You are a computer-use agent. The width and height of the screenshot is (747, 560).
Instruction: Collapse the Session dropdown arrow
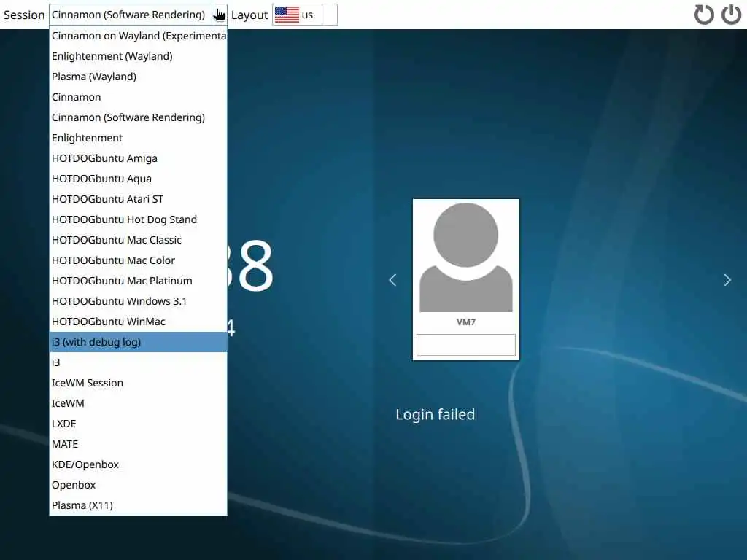tap(219, 15)
